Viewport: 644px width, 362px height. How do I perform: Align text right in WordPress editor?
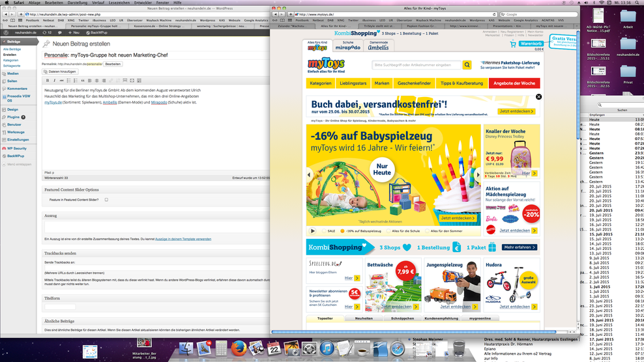(104, 81)
